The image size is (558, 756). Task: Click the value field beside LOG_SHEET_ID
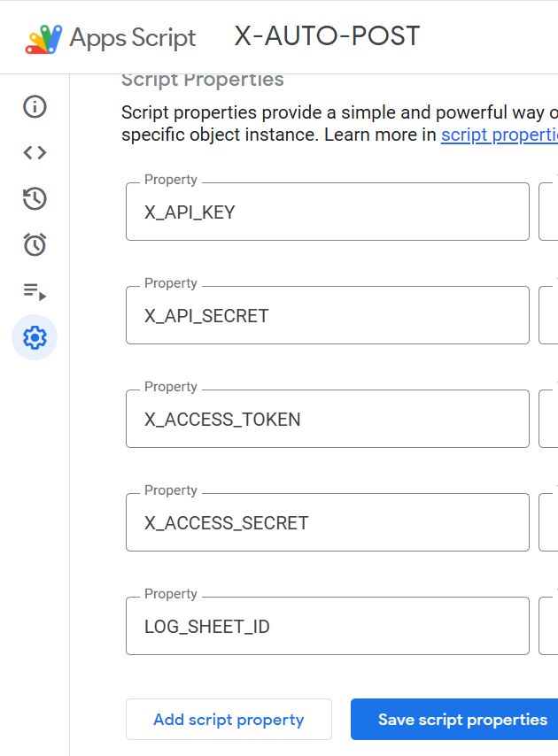click(551, 625)
